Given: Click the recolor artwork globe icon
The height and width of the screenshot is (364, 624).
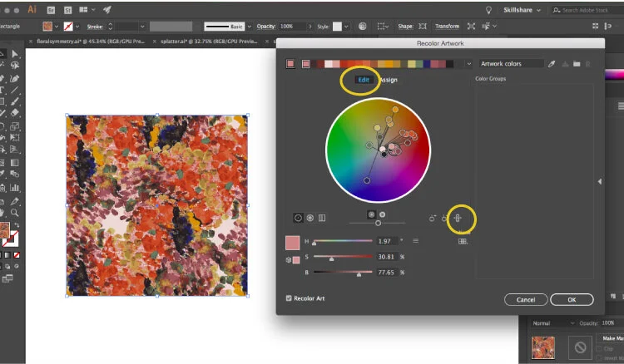Looking at the screenshot, I should pos(362,27).
